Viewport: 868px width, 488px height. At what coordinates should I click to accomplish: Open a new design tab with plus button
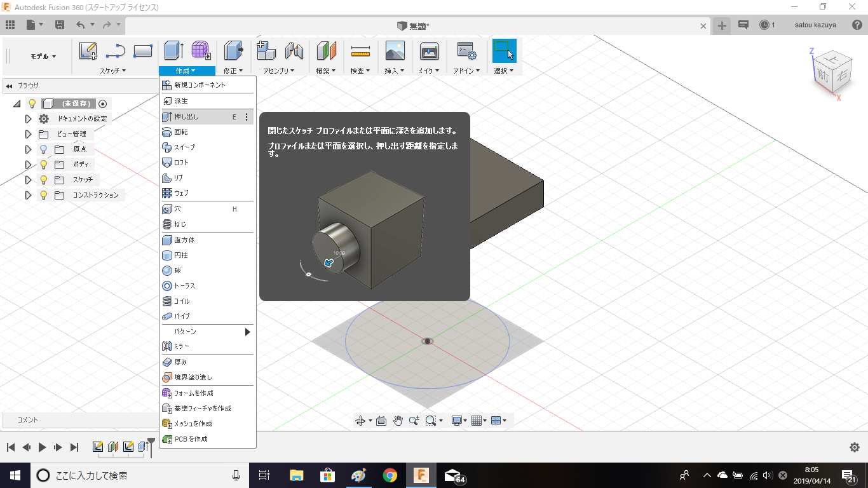[722, 25]
